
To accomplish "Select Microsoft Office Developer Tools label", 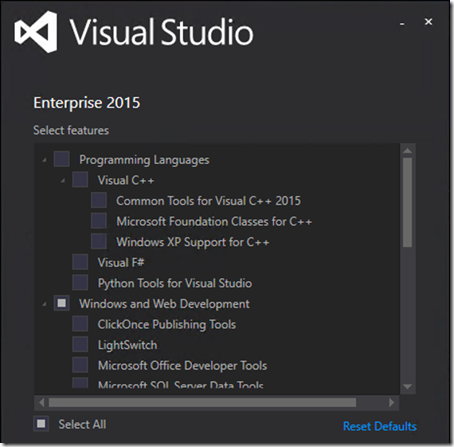I will point(182,366).
